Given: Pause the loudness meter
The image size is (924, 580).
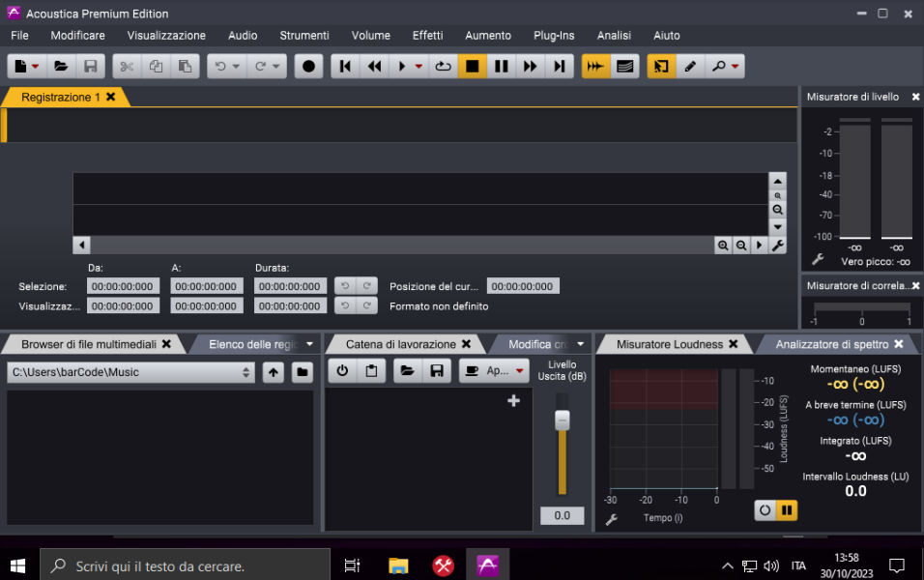Looking at the screenshot, I should [787, 510].
